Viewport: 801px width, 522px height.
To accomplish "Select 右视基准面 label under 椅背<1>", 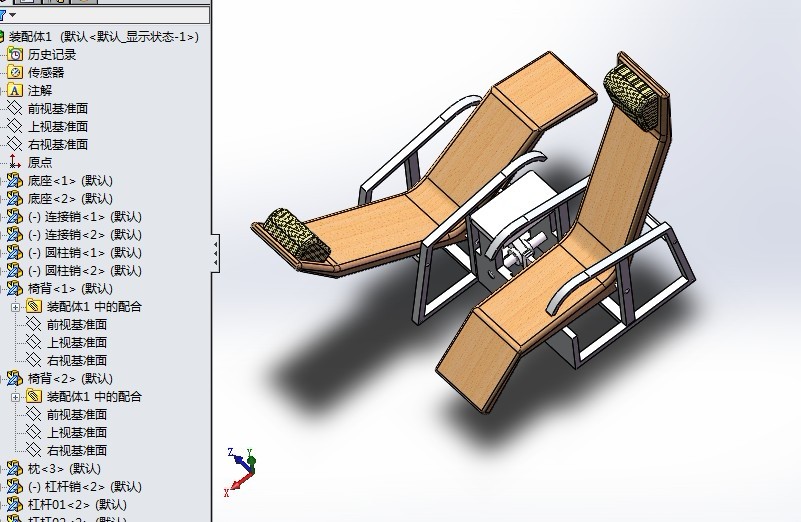I will tap(77, 361).
